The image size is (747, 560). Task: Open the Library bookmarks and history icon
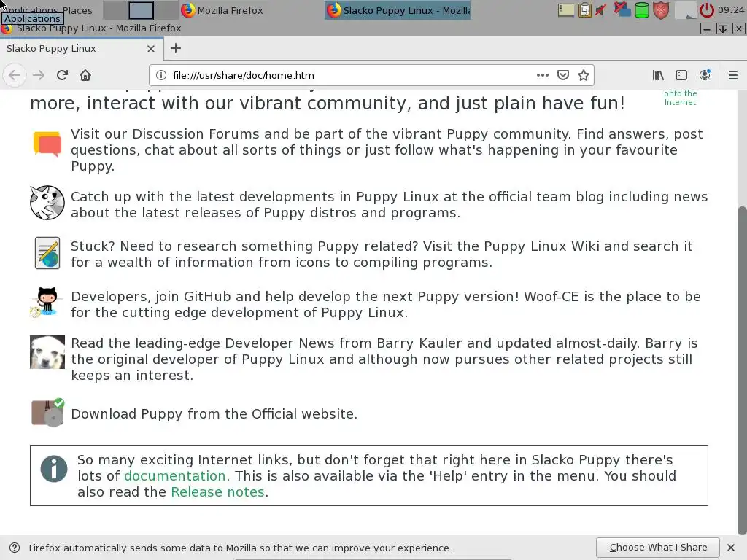[x=658, y=75]
